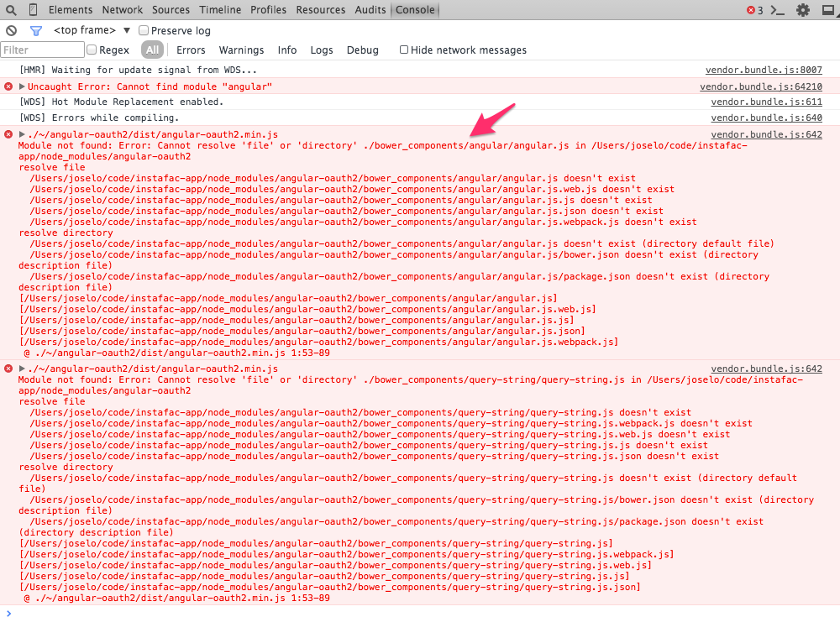
Task: Click the clear console icon
Action: click(x=9, y=29)
